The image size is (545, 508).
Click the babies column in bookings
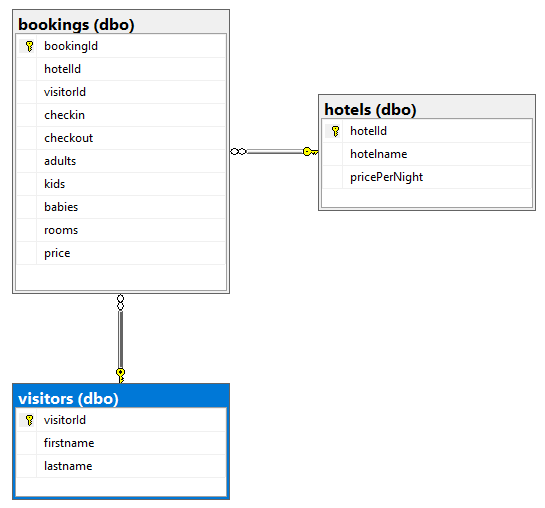121,207
